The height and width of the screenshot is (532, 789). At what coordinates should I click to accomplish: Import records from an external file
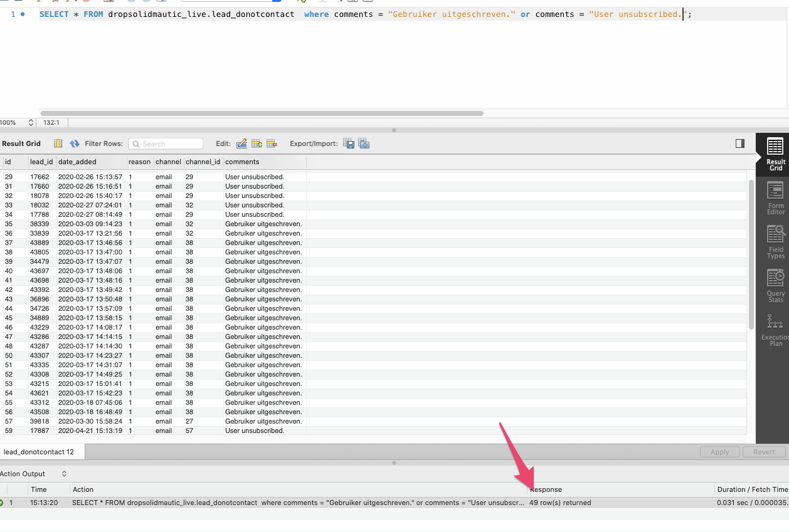click(x=364, y=143)
